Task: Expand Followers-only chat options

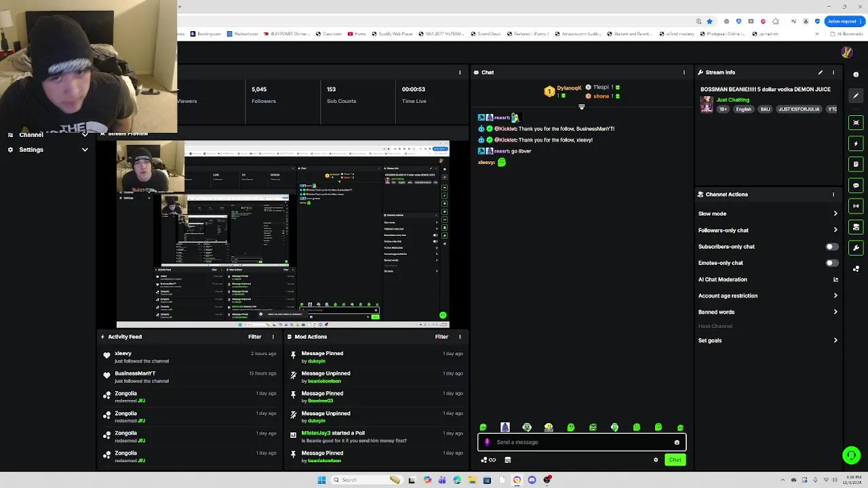Action: coord(768,230)
